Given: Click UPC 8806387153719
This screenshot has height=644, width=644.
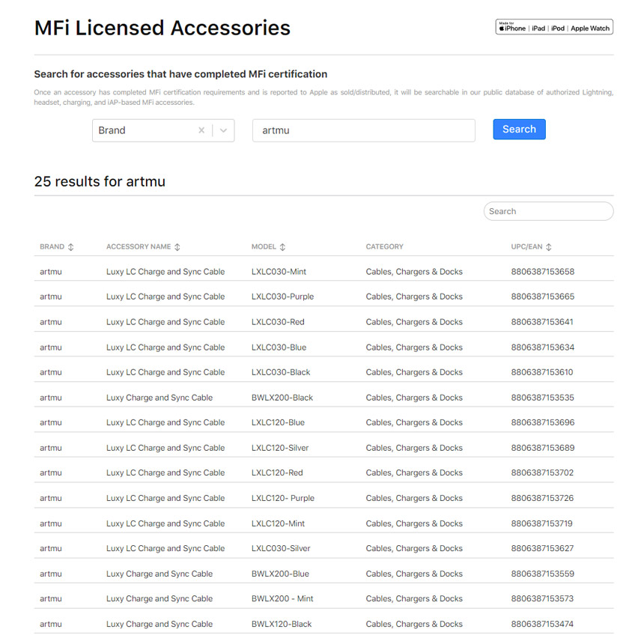Looking at the screenshot, I should 541,523.
